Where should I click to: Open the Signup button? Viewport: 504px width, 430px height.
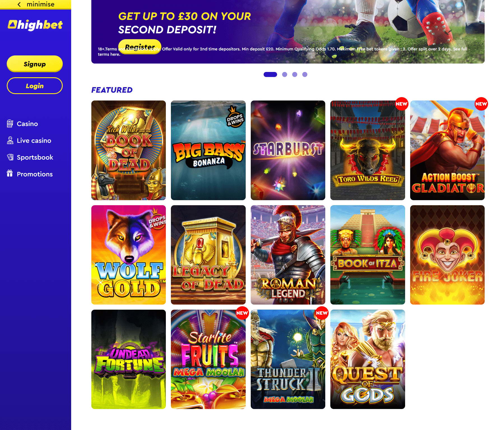click(35, 64)
